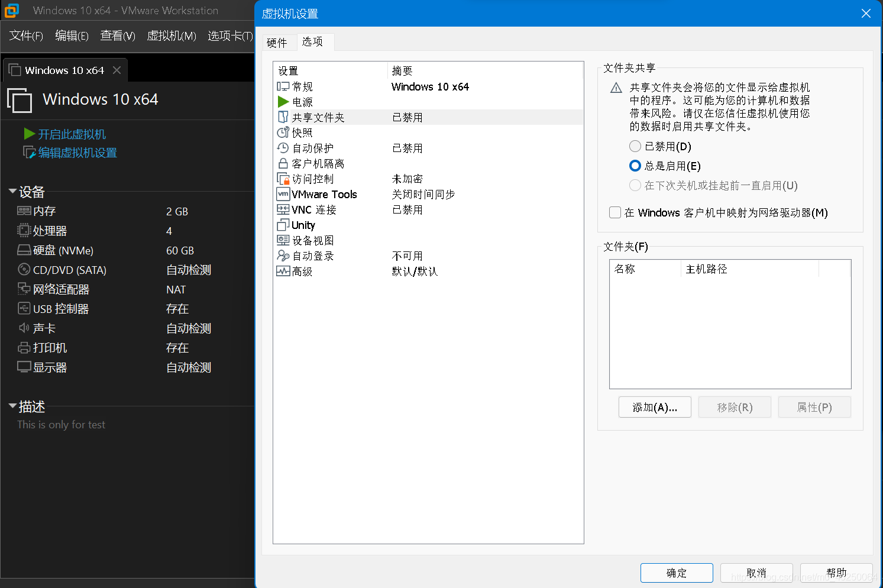Click the 自动保护 (AutoProtect) clock icon
Image resolution: width=883 pixels, height=588 pixels.
(x=283, y=148)
